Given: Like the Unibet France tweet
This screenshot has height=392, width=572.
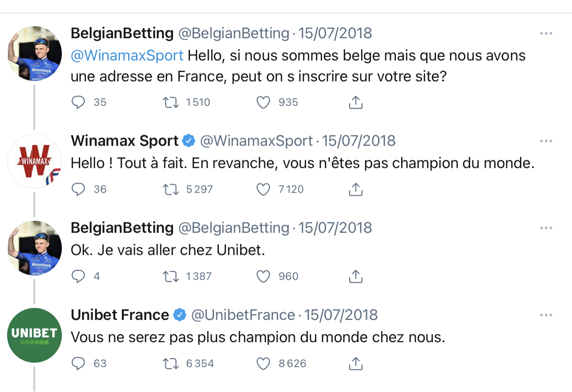Looking at the screenshot, I should coord(263,364).
